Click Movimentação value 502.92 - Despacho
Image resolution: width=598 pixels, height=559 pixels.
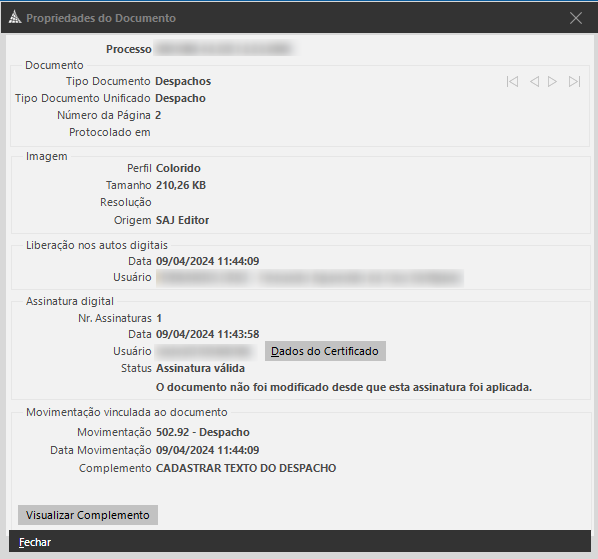pyautogui.click(x=203, y=432)
